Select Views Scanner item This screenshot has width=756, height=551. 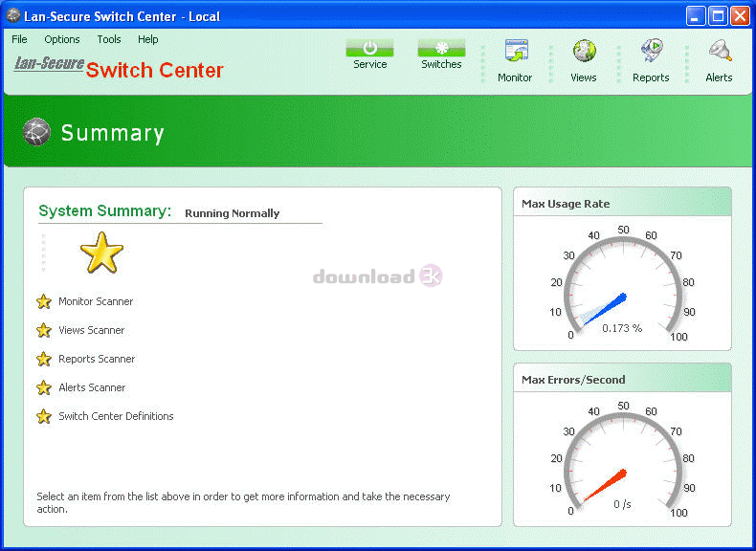[x=91, y=330]
